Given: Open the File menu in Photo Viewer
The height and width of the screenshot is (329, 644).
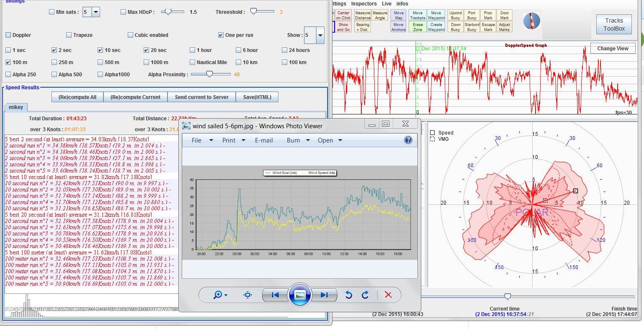Looking at the screenshot, I should pos(196,140).
